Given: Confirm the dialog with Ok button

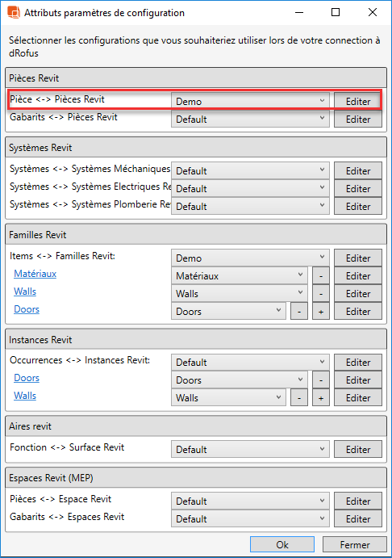Looking at the screenshot, I should click(282, 545).
